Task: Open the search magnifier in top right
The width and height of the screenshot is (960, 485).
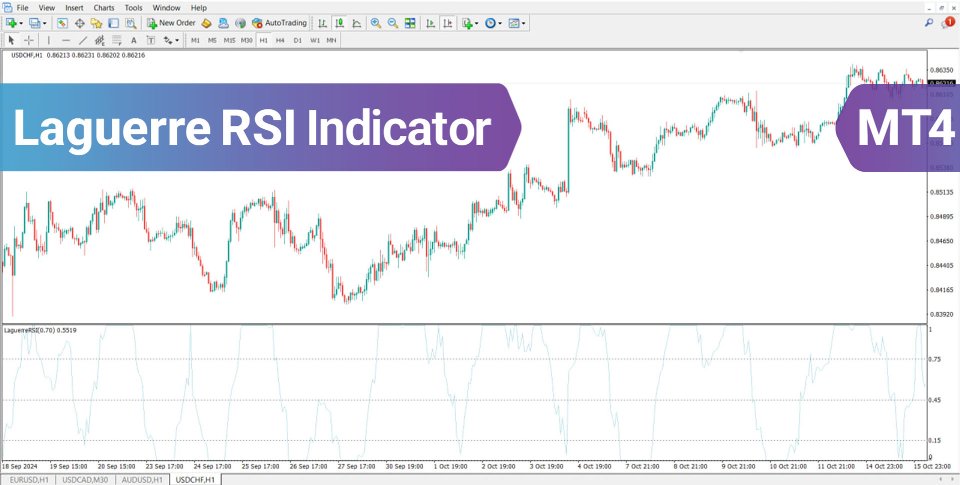Action: [929, 23]
